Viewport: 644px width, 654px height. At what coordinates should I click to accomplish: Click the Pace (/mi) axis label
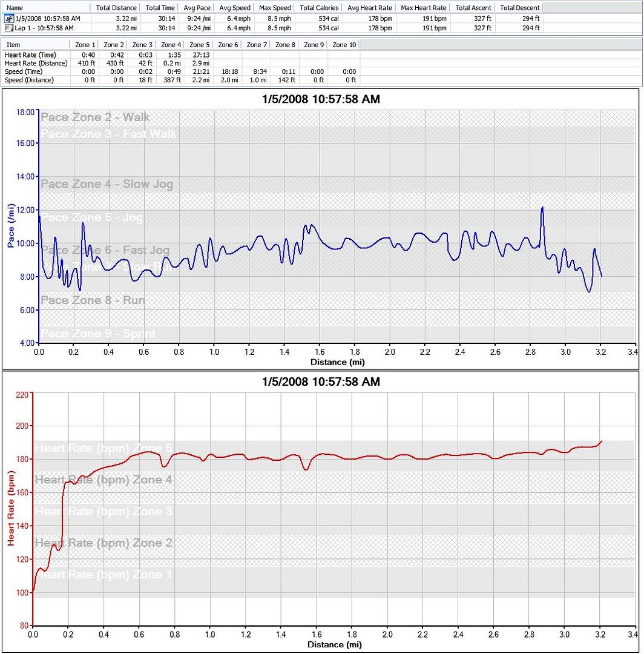click(10, 226)
